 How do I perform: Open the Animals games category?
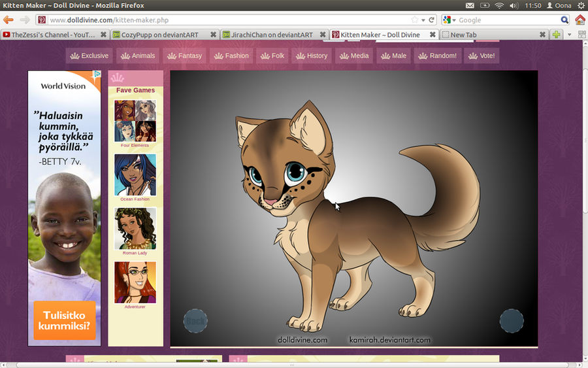point(138,56)
